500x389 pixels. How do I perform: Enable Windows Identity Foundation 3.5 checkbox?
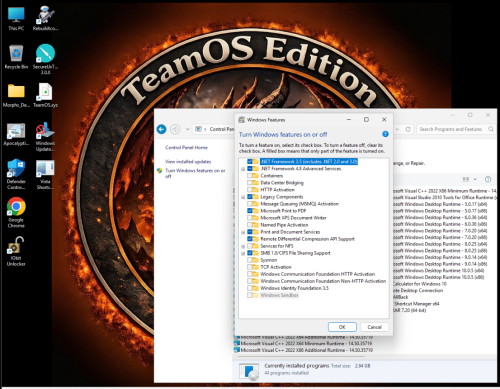pos(250,288)
